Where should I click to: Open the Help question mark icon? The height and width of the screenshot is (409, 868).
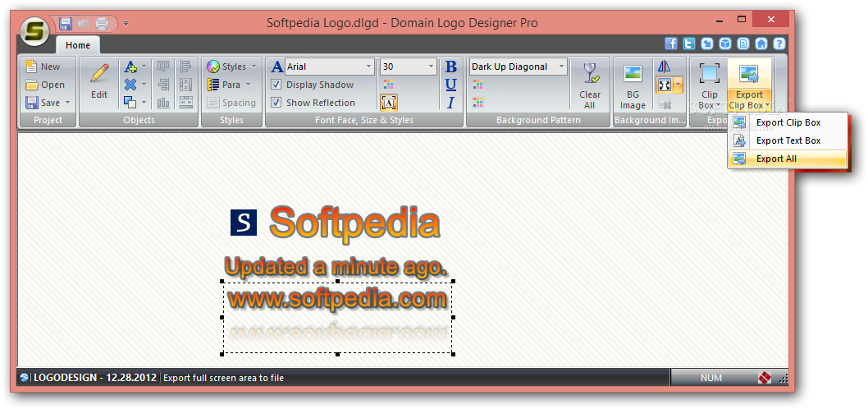(x=779, y=44)
